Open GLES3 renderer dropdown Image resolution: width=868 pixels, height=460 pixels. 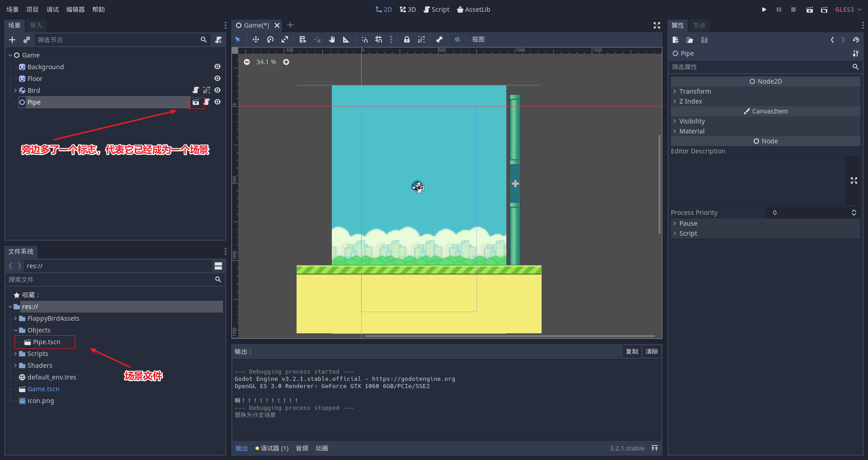tap(848, 9)
